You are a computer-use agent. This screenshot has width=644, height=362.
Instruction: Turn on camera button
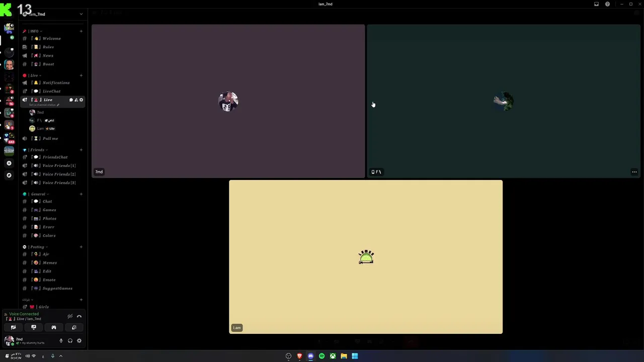(x=14, y=327)
